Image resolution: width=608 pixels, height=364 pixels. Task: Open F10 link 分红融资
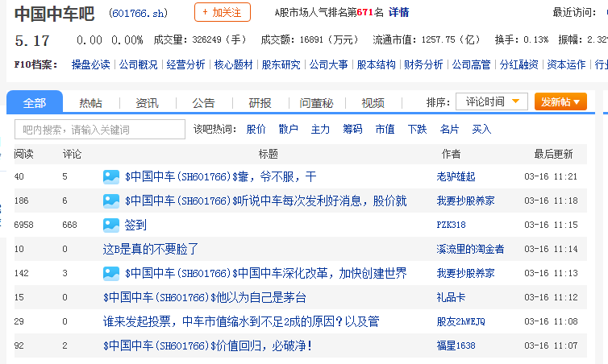[x=518, y=64]
